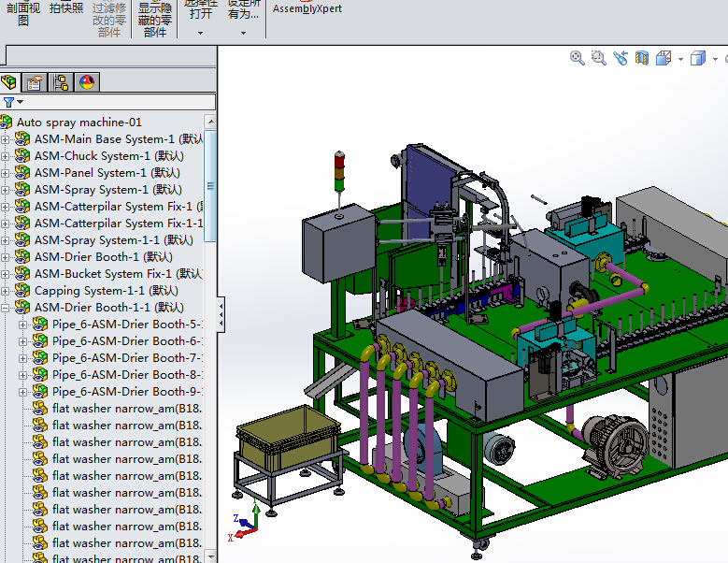This screenshot has height=563, width=728.
Task: Click the tree filter funnel icon
Action: click(8, 102)
